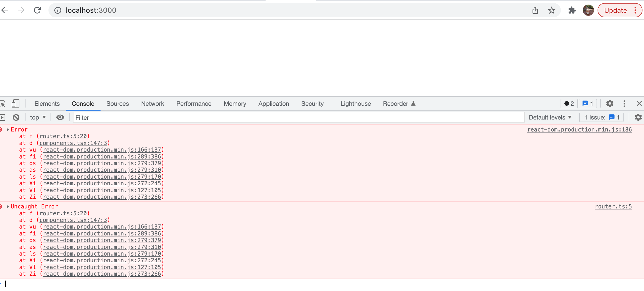Click the more options vertical dots icon
644x291 pixels.
(x=624, y=103)
